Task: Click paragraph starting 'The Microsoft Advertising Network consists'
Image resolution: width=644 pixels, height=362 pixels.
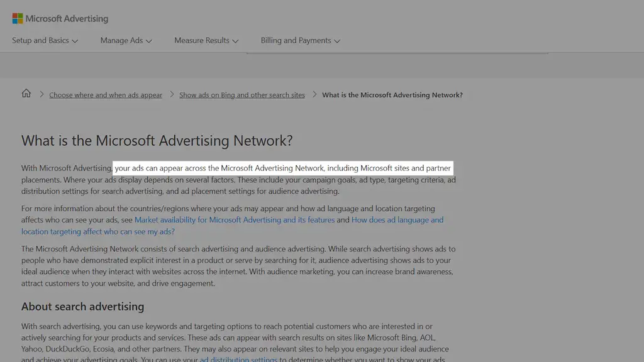Action: tap(238, 266)
